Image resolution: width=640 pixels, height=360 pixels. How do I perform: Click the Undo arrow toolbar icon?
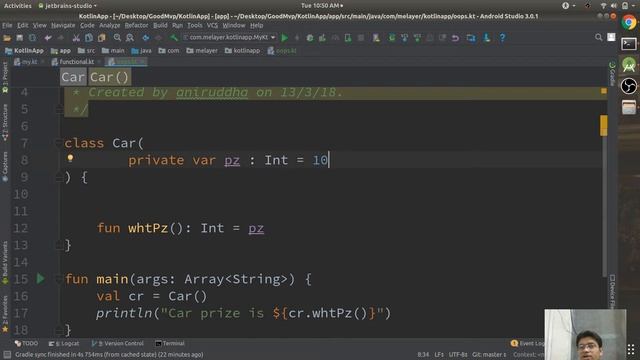pyautogui.click(x=48, y=38)
